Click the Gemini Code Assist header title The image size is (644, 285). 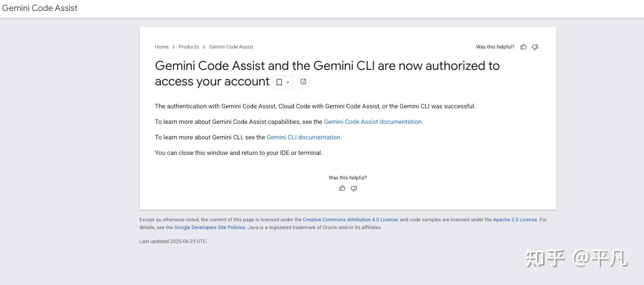(39, 8)
